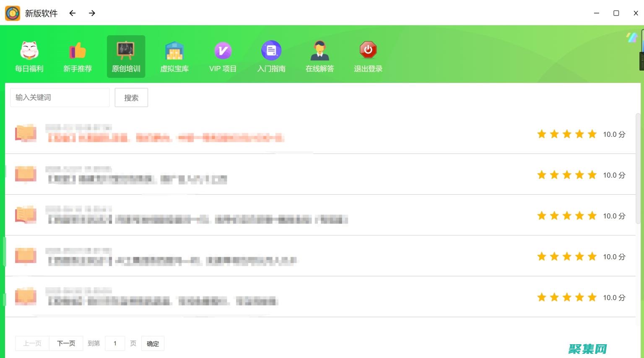The width and height of the screenshot is (644, 358).
Task: Click the app logo at top left
Action: point(13,13)
